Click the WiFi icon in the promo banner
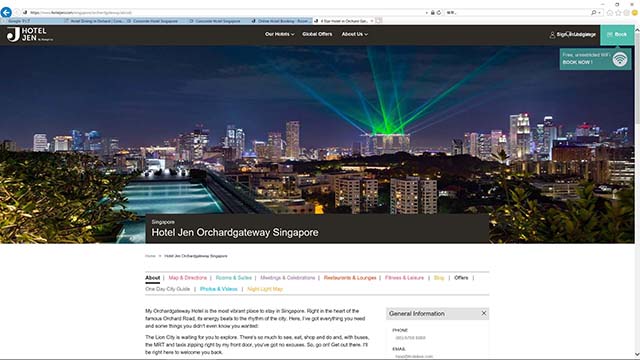 tap(620, 59)
